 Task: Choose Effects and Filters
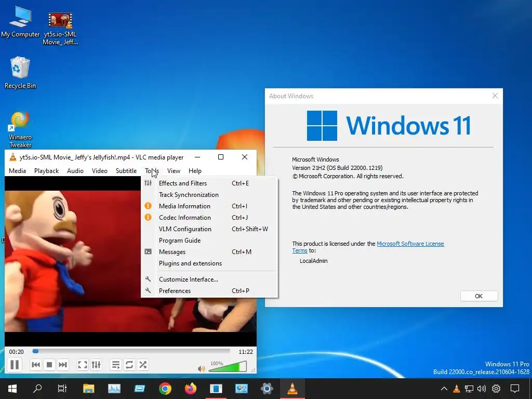pos(209,183)
